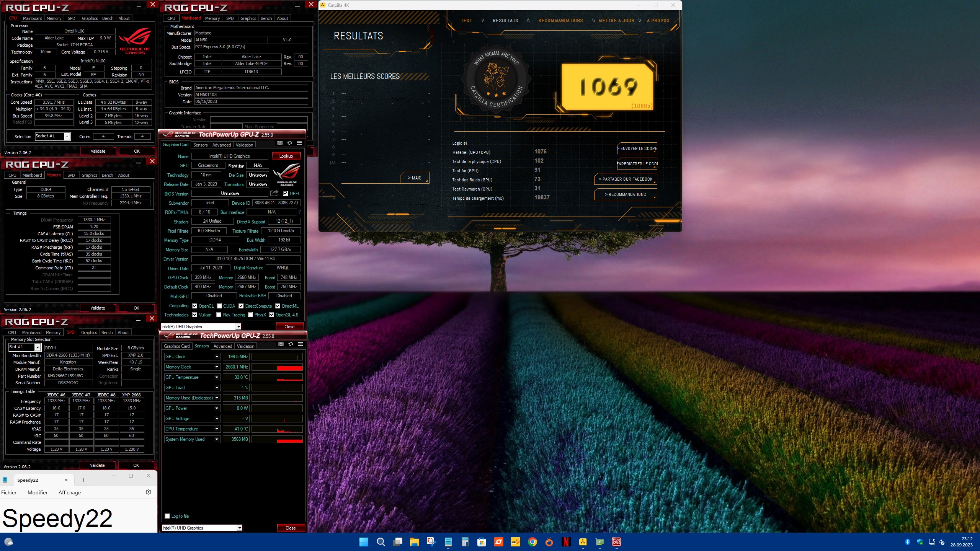
Task: Open the hamburger menu in GPU-Z Sensors window
Action: 301,344
